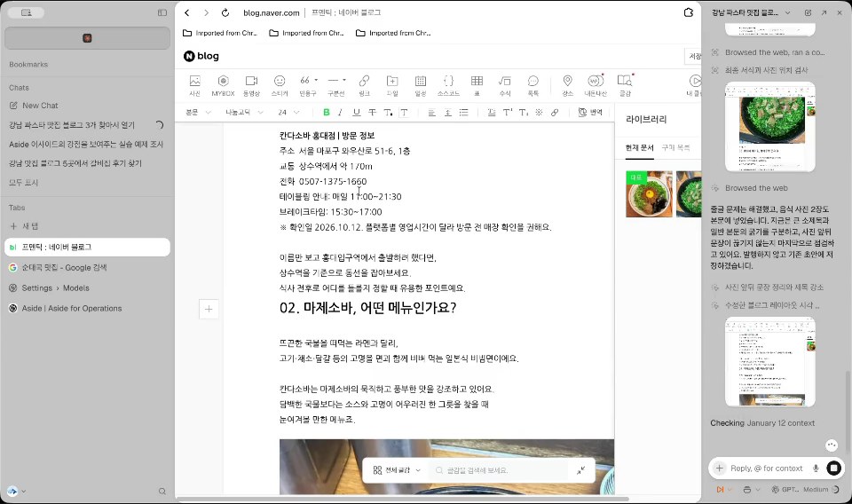The image size is (852, 504).
Task: Open the 본문 paragraph style dropdown
Action: tap(198, 113)
